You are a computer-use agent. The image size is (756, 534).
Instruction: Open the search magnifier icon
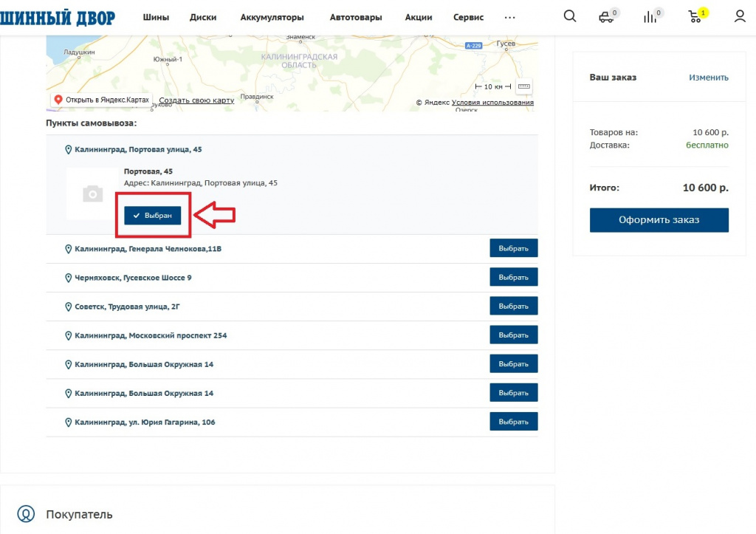click(x=569, y=16)
